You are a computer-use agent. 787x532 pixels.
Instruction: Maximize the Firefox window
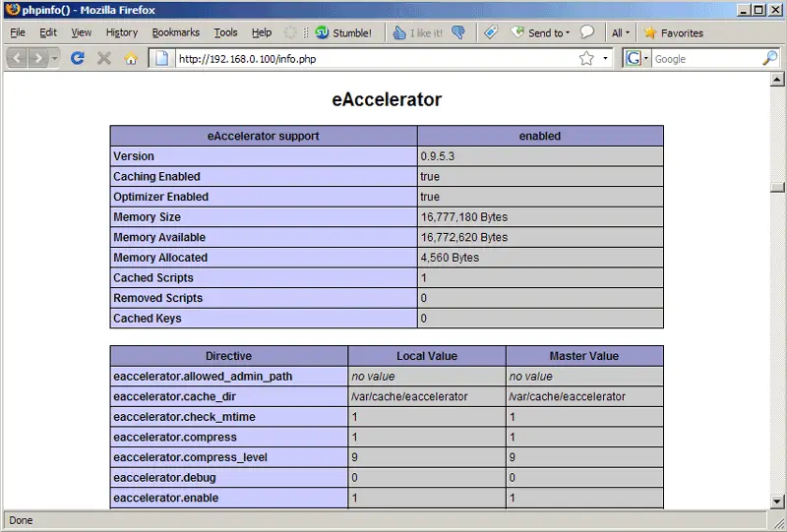point(759,10)
